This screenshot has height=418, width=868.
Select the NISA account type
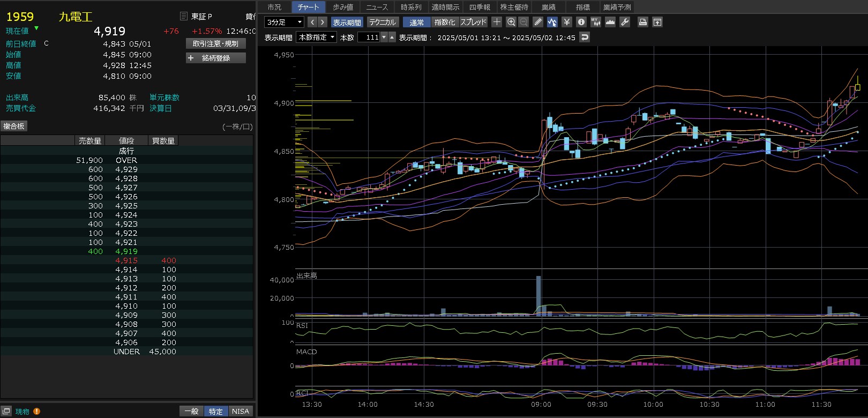pos(241,411)
